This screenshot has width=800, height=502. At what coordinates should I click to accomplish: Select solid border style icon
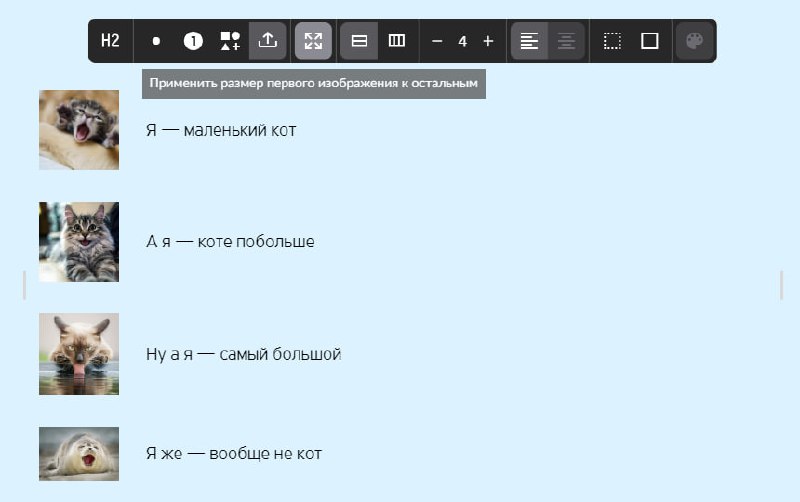pos(649,41)
